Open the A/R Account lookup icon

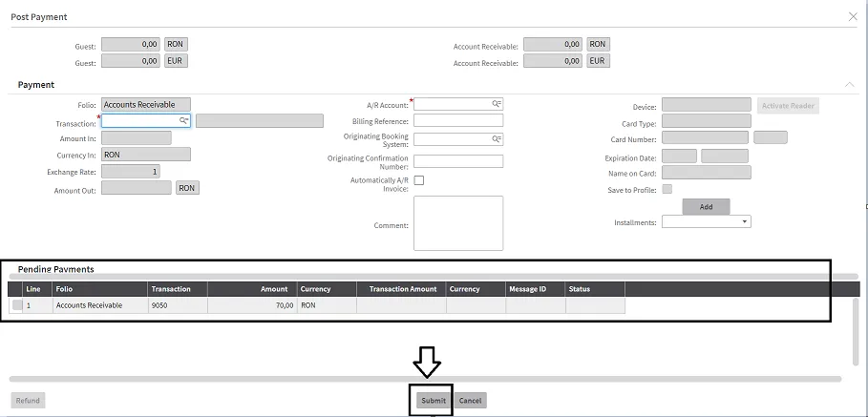(497, 103)
